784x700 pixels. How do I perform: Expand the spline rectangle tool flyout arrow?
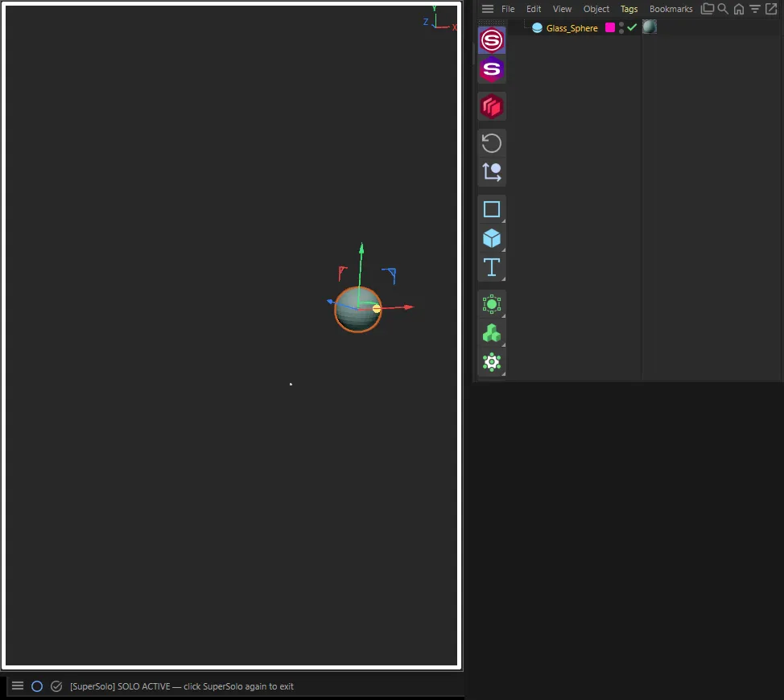504,220
